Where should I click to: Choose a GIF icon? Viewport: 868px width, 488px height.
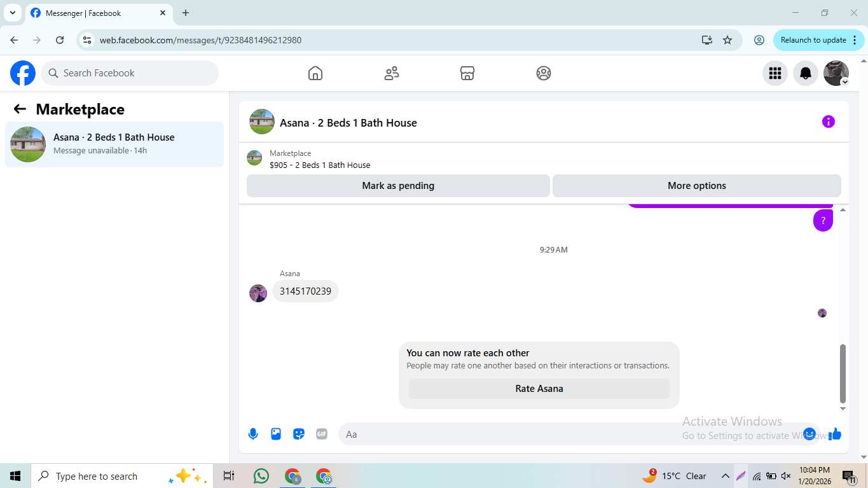pyautogui.click(x=322, y=434)
